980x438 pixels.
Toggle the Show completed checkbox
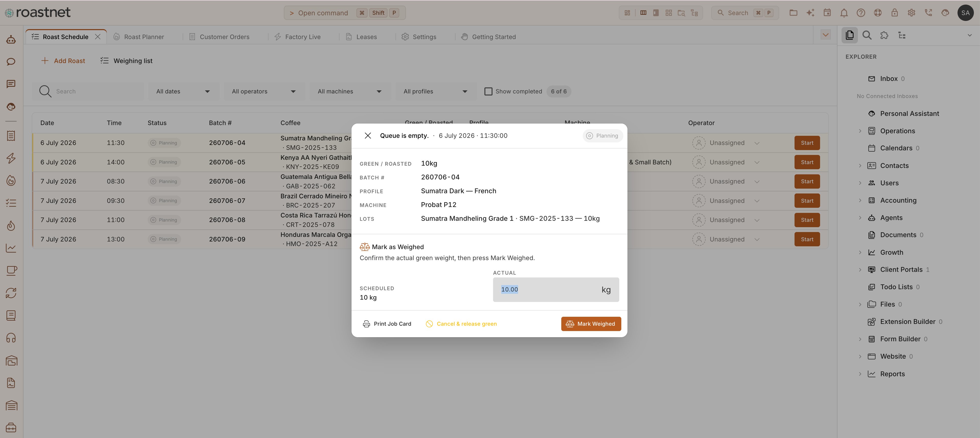coord(488,91)
